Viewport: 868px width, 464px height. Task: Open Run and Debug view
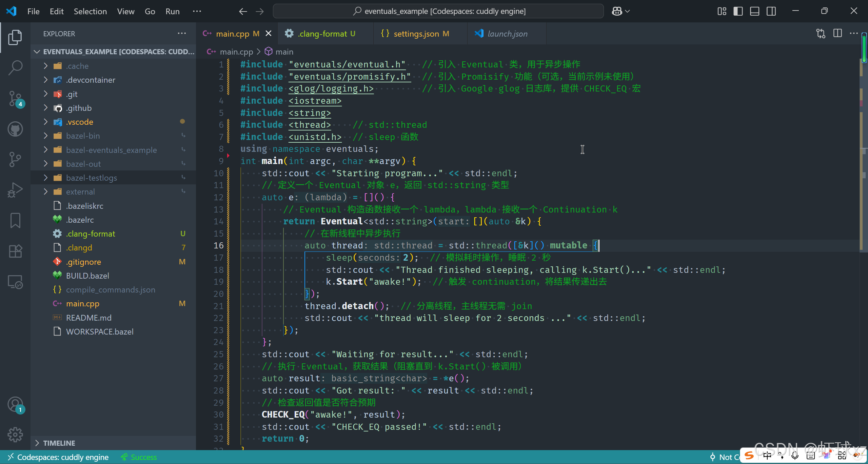point(15,190)
